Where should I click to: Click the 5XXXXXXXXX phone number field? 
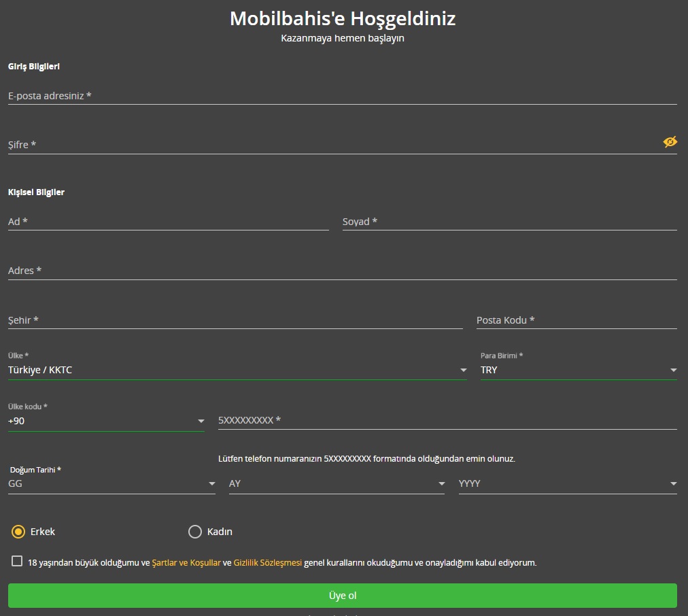[x=447, y=420]
